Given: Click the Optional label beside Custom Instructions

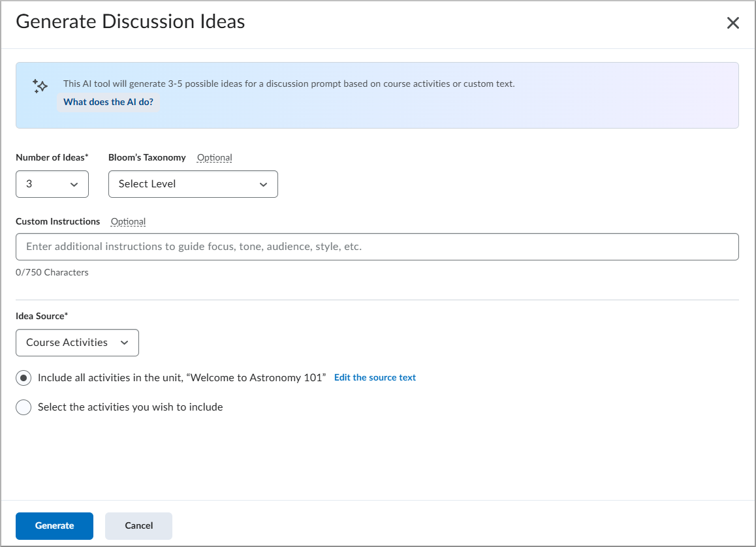Looking at the screenshot, I should 128,221.
